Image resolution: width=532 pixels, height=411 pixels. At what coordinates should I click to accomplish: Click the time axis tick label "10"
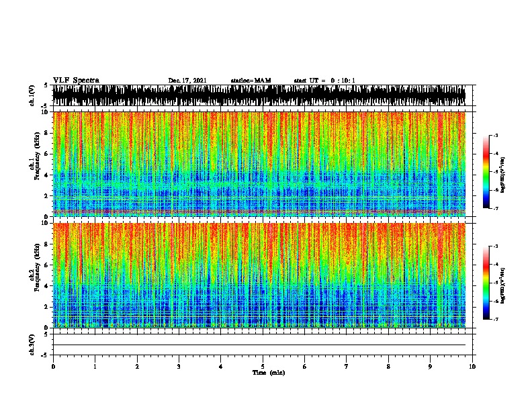click(x=472, y=367)
